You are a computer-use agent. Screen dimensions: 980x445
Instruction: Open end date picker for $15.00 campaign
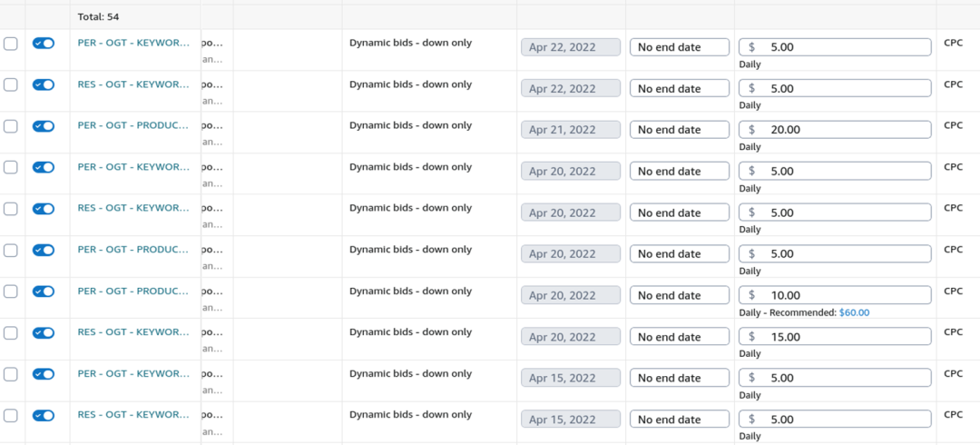679,337
